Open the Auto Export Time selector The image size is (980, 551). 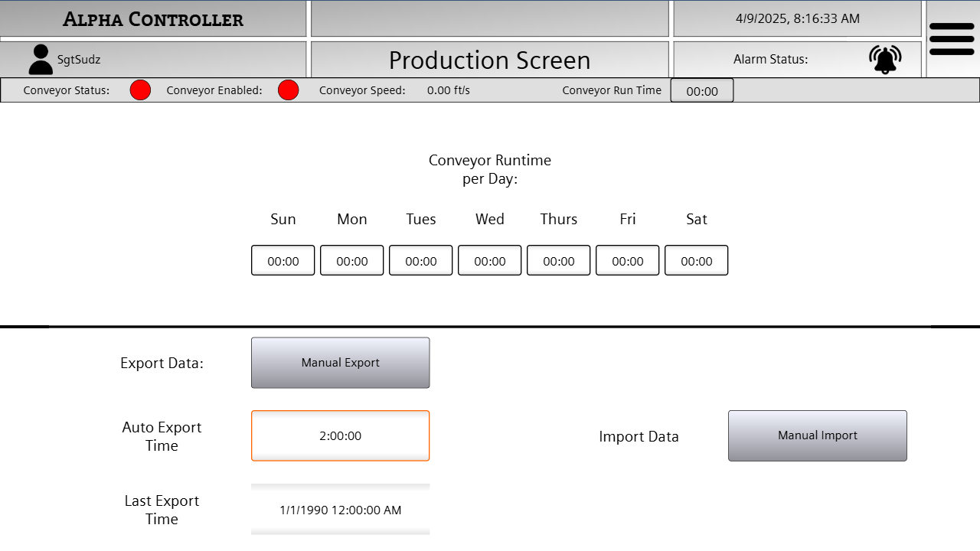coord(340,435)
